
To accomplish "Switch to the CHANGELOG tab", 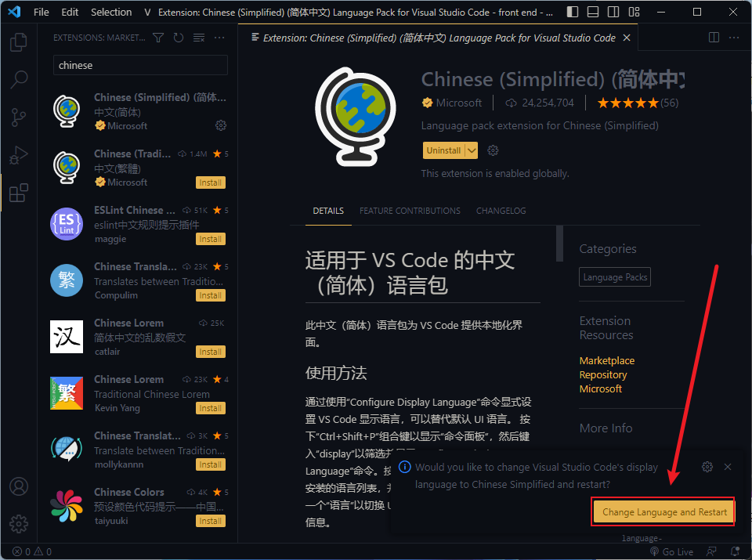I will [x=501, y=211].
